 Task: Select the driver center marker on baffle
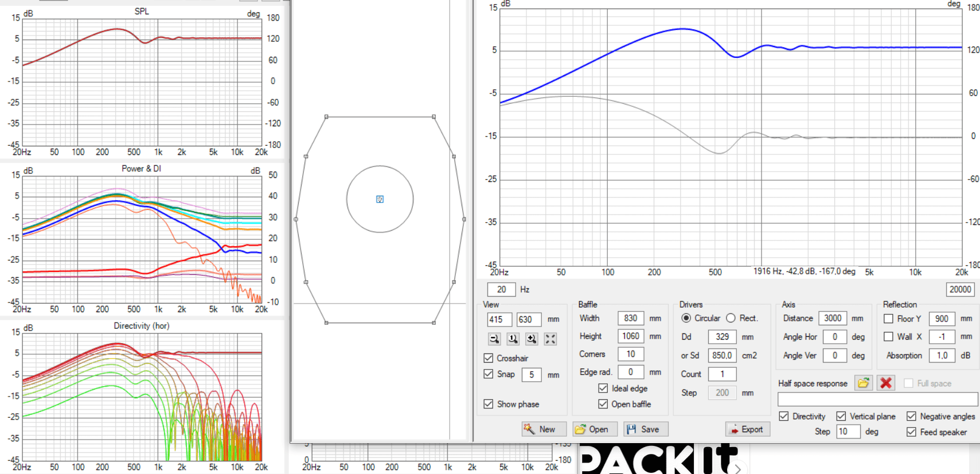click(x=380, y=199)
